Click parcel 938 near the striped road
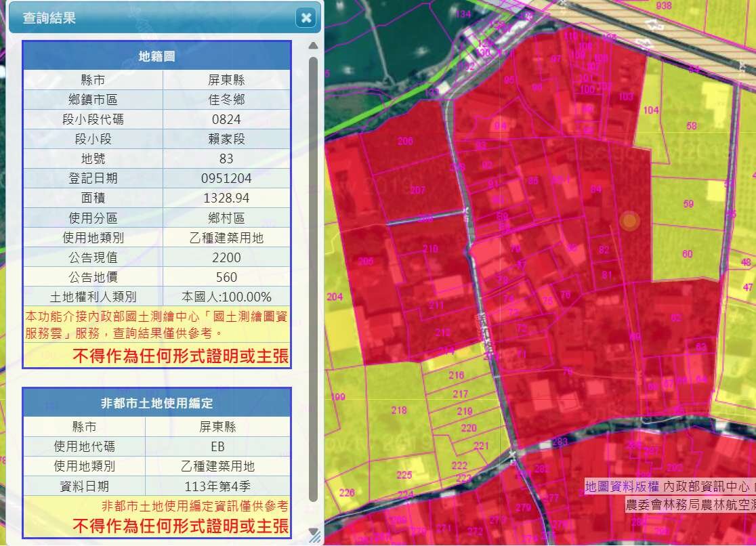This screenshot has height=546, width=756. (664, 6)
